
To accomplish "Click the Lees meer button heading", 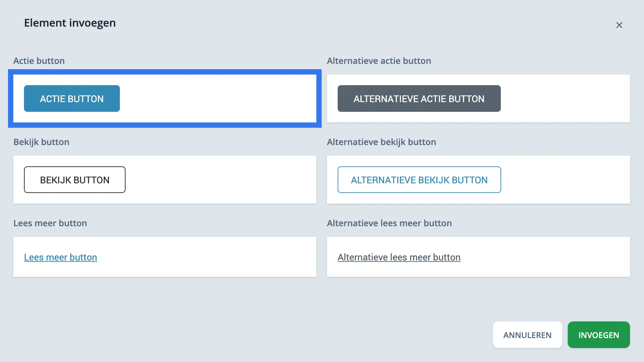I will click(50, 223).
